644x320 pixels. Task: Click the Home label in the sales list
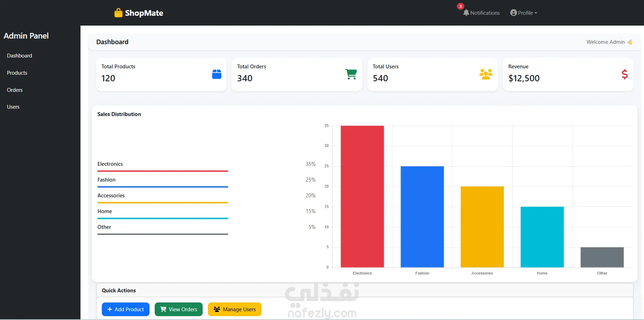105,211
